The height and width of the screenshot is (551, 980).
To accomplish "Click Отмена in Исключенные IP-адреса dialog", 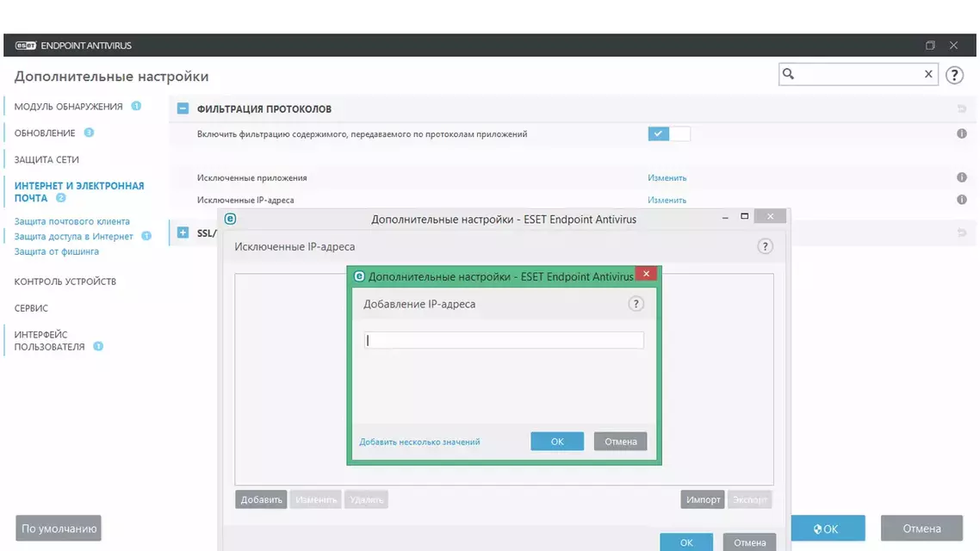I will click(749, 542).
